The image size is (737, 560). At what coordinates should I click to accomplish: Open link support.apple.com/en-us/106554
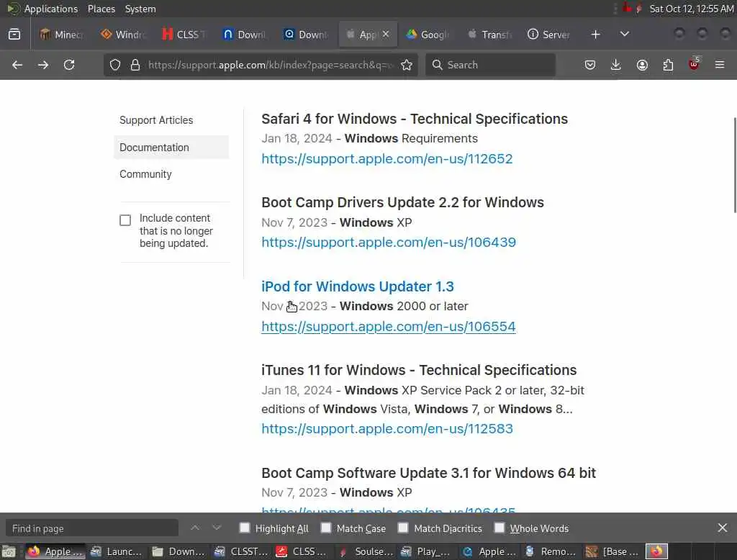388,326
